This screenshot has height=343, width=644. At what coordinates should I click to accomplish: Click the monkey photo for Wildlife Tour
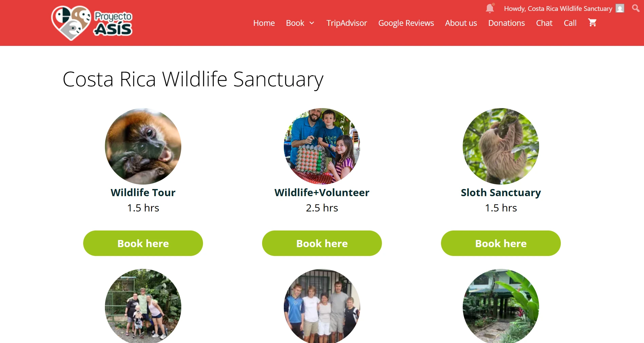tap(143, 146)
